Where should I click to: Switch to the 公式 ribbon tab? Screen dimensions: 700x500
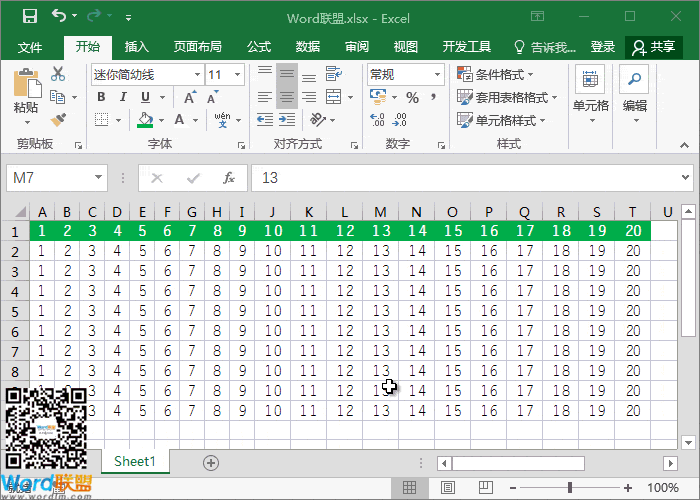(259, 47)
